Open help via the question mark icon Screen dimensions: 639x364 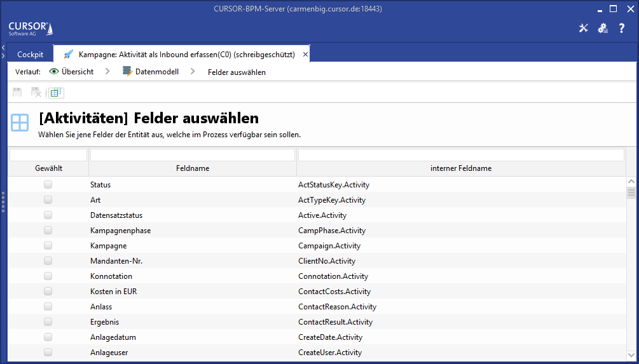(x=622, y=29)
